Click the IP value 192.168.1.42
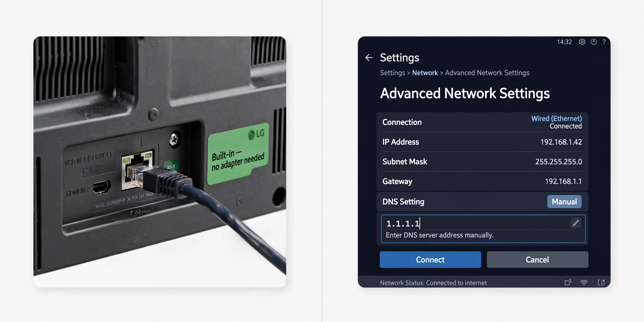This screenshot has width=644, height=322. pos(561,142)
